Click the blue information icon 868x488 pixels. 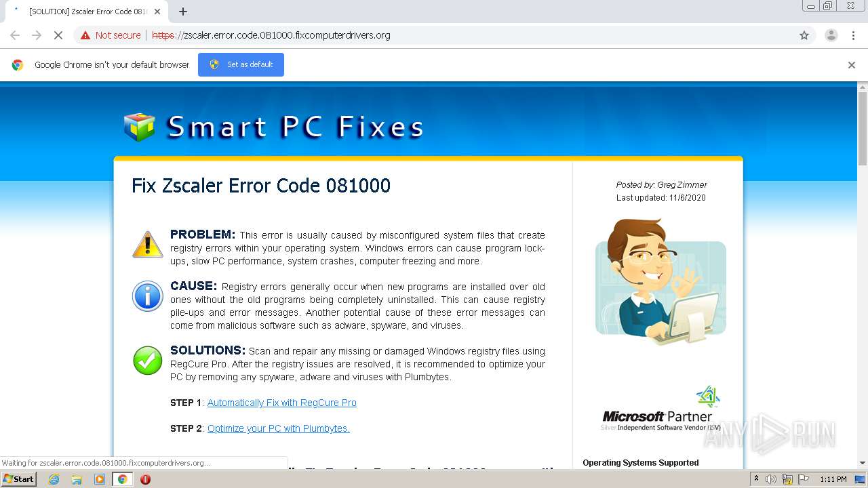[148, 296]
